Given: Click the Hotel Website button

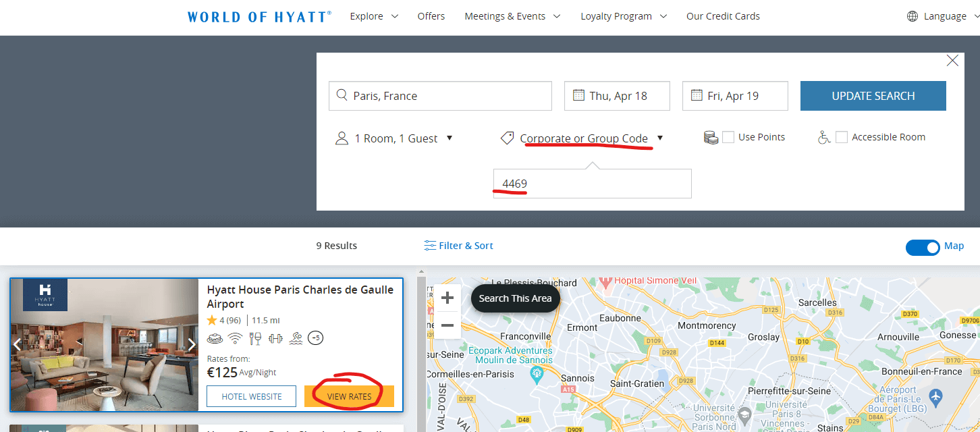Looking at the screenshot, I should (252, 396).
